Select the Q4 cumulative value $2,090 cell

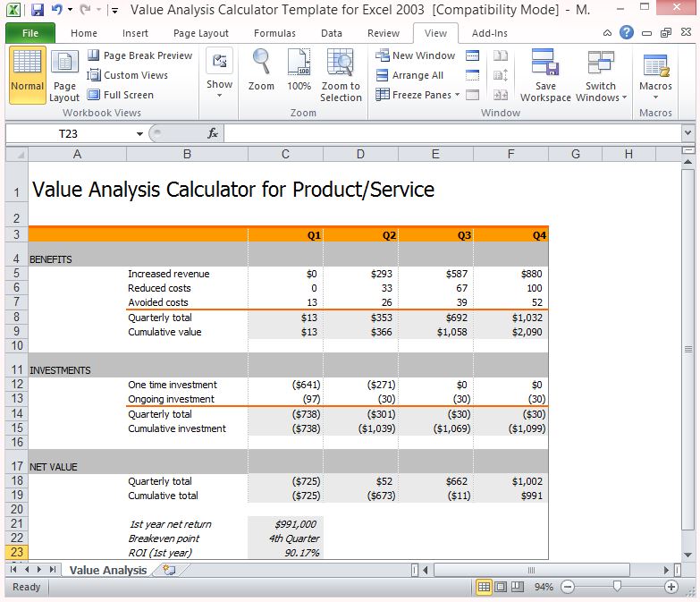[510, 332]
